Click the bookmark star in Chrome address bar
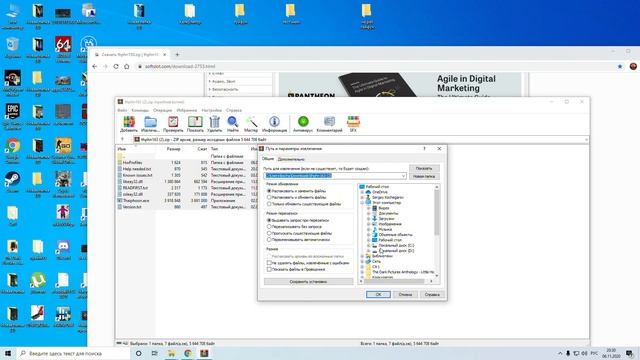The image size is (640, 360). pos(620,66)
